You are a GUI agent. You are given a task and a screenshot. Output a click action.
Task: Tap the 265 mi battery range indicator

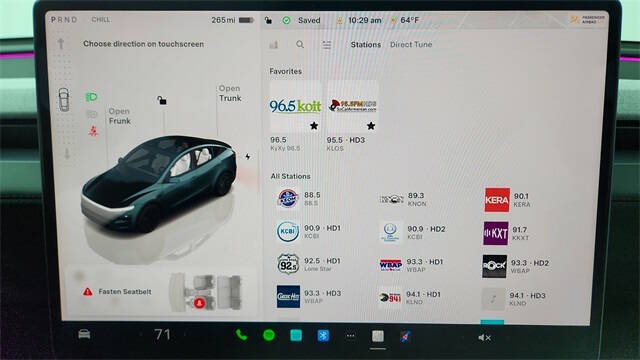(233, 20)
